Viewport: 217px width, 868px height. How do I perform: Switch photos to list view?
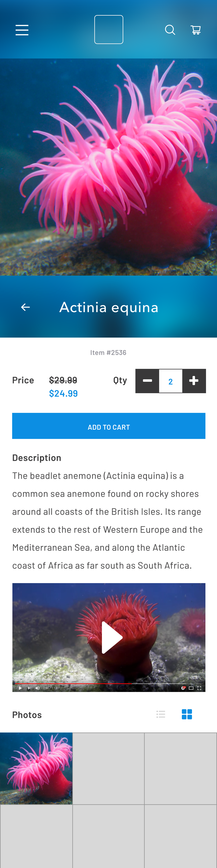(161, 714)
